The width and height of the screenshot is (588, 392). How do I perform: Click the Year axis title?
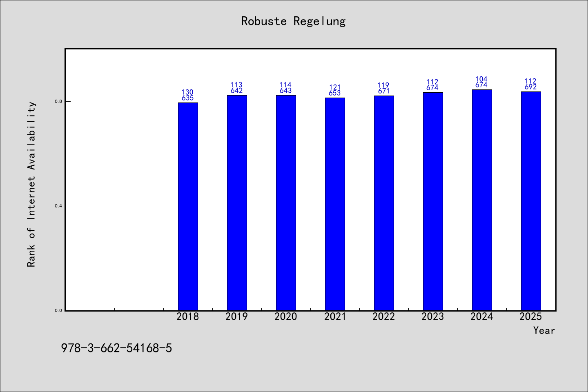[544, 330]
